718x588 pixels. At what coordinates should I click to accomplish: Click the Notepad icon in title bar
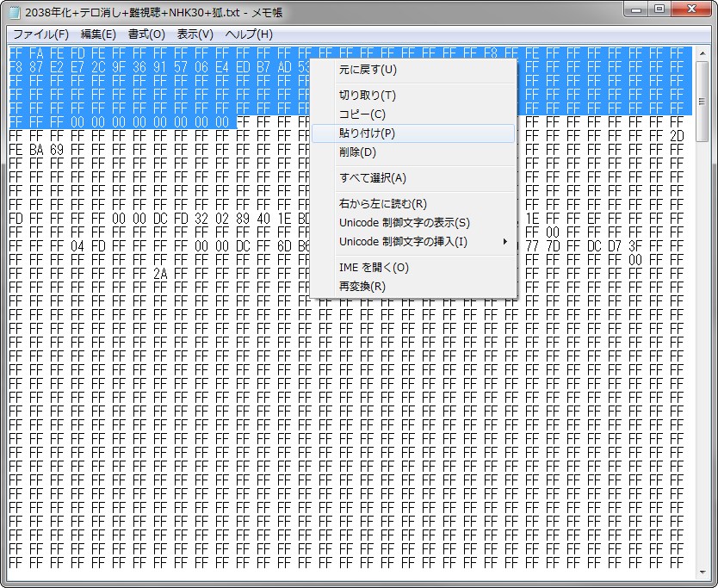pos(14,12)
